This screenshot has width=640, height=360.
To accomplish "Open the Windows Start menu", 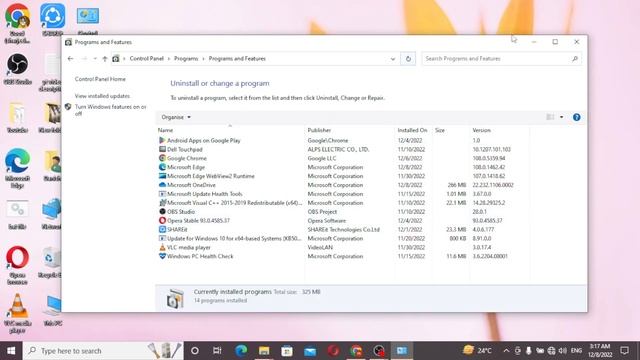I will (11, 351).
